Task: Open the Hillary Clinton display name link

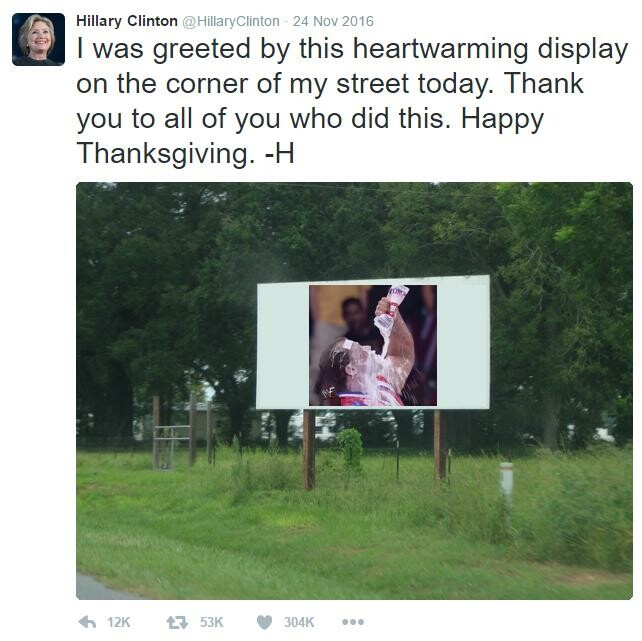Action: (127, 21)
